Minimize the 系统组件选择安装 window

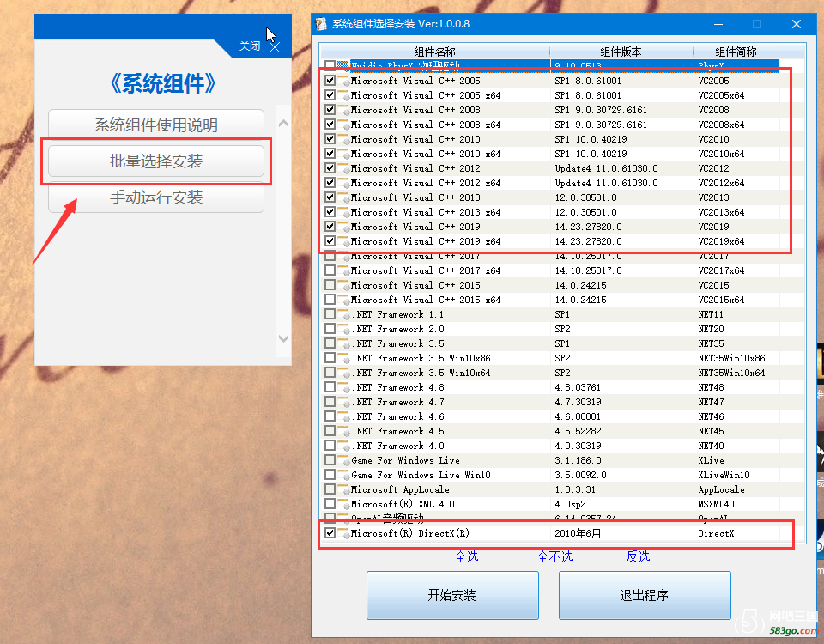point(718,24)
